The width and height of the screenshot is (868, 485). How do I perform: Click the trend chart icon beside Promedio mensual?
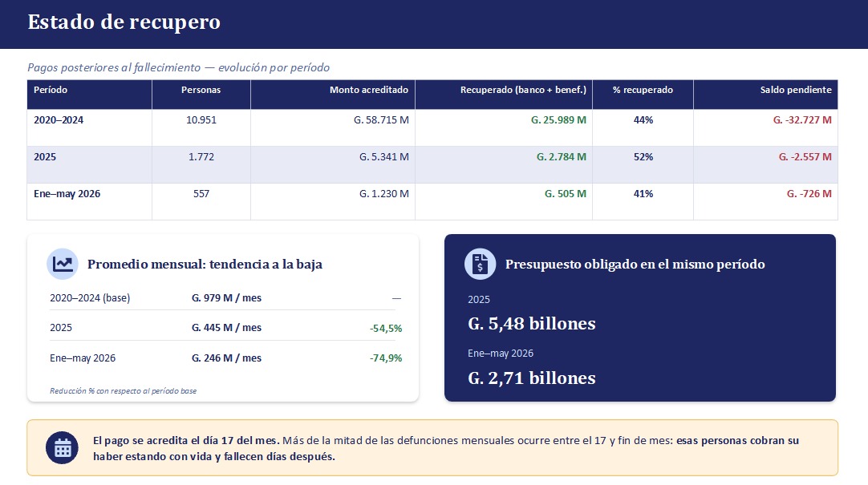[x=63, y=264]
